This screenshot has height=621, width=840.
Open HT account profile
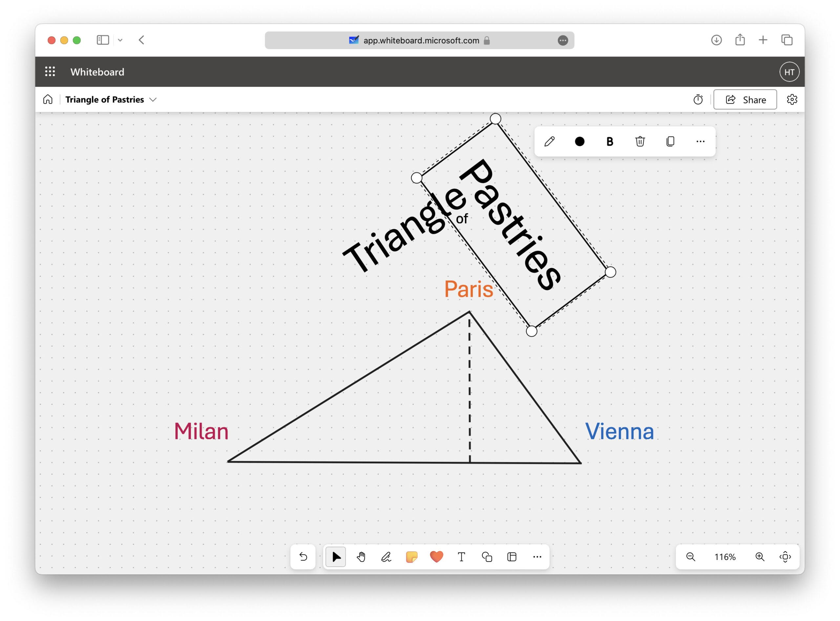789,72
